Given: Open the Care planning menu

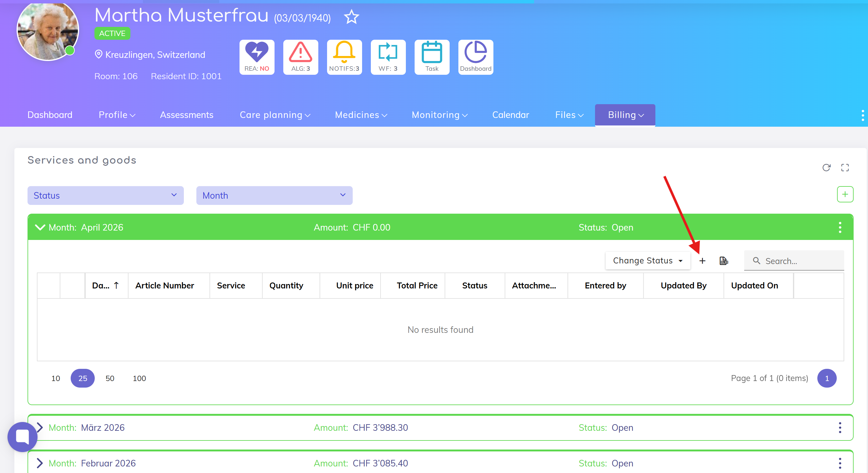Looking at the screenshot, I should [275, 115].
